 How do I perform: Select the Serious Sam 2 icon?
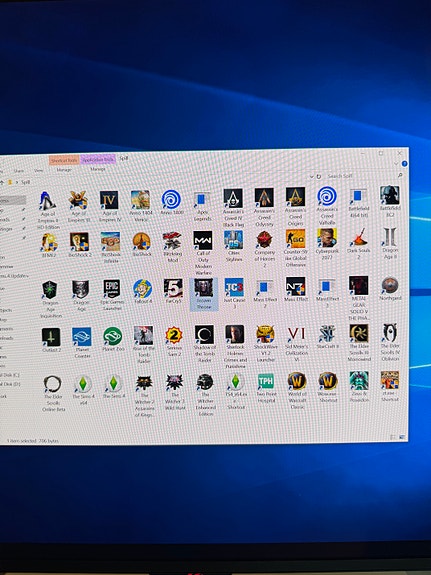coord(174,335)
